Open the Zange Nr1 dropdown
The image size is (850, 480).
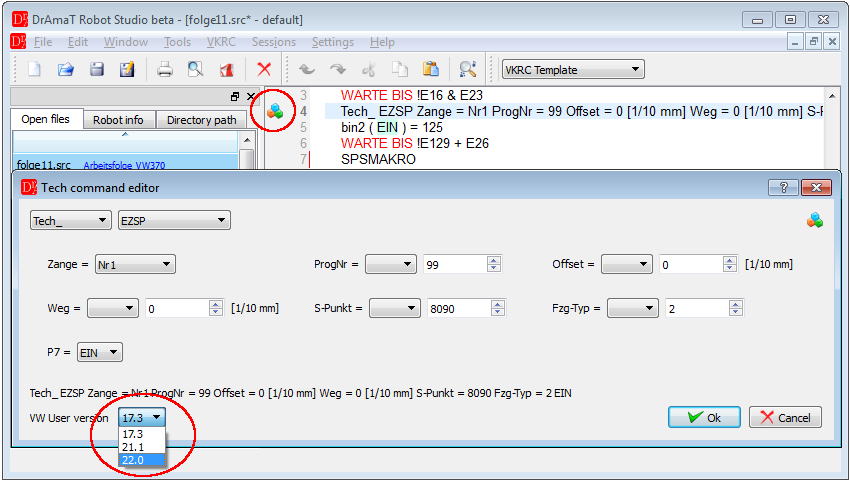pos(135,265)
